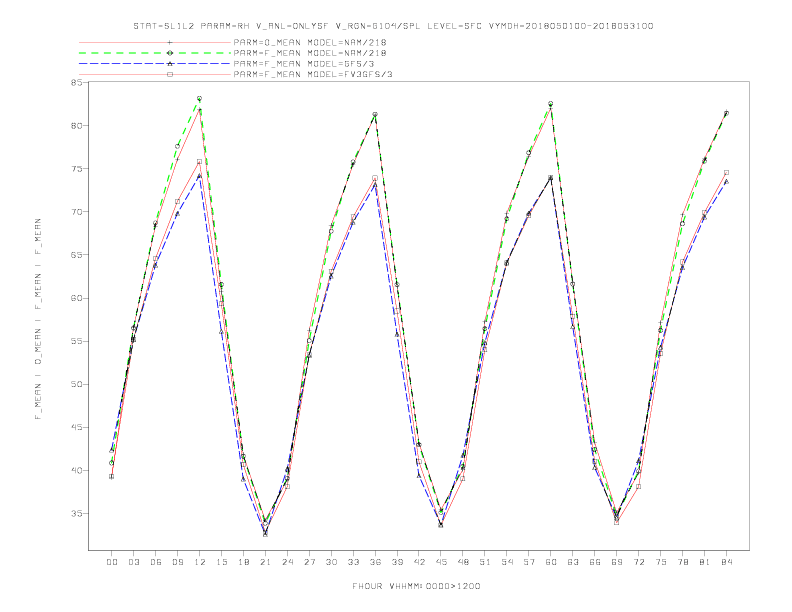The height and width of the screenshot is (612, 792).
Task: Click x-axis tick label 36
Action: (x=375, y=562)
